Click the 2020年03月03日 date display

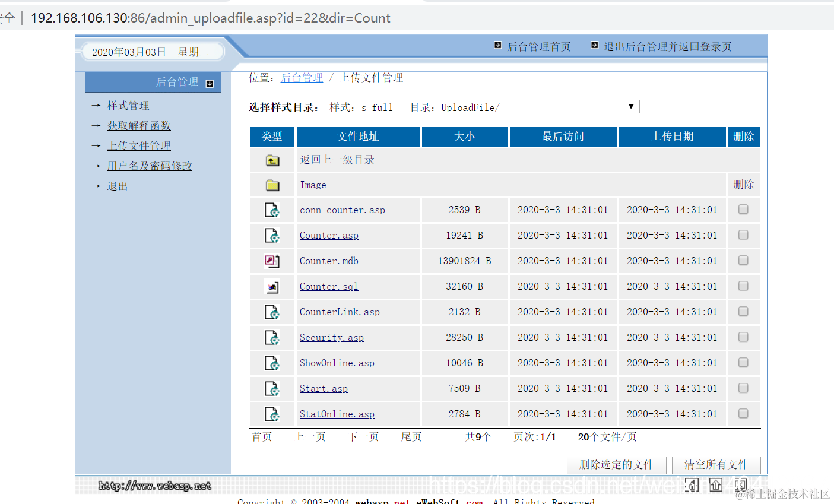click(x=129, y=52)
